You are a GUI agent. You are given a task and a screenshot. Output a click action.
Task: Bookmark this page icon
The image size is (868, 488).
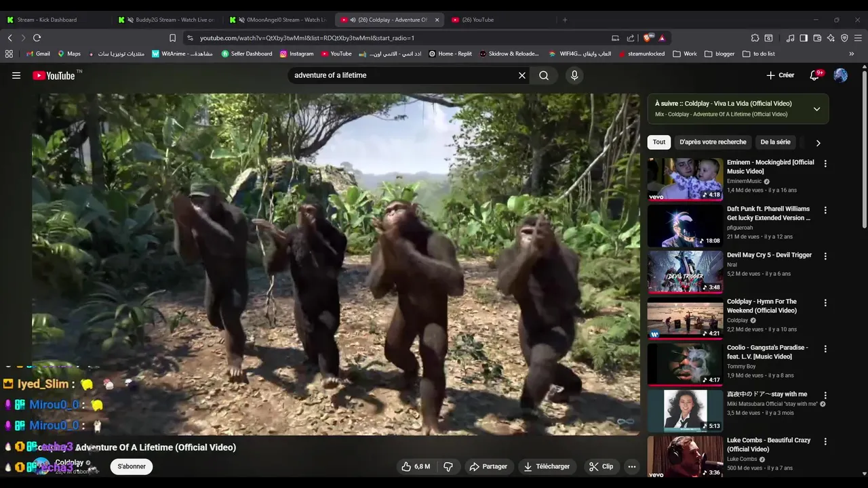[172, 38]
